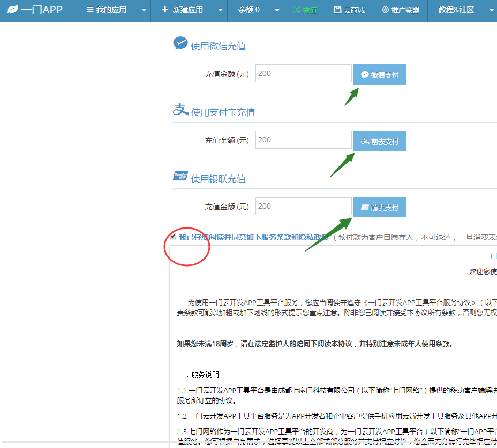
Task: Expand the dropdown arrow next to 新建应用
Action: [220, 10]
